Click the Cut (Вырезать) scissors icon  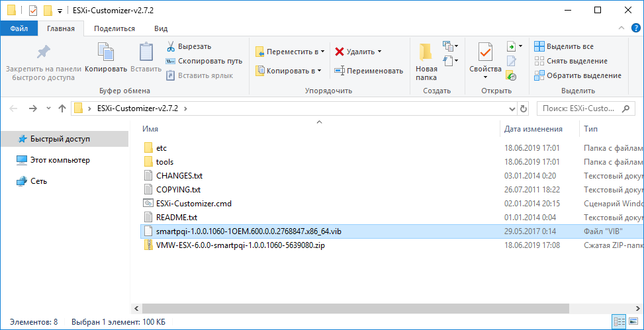[x=171, y=46]
